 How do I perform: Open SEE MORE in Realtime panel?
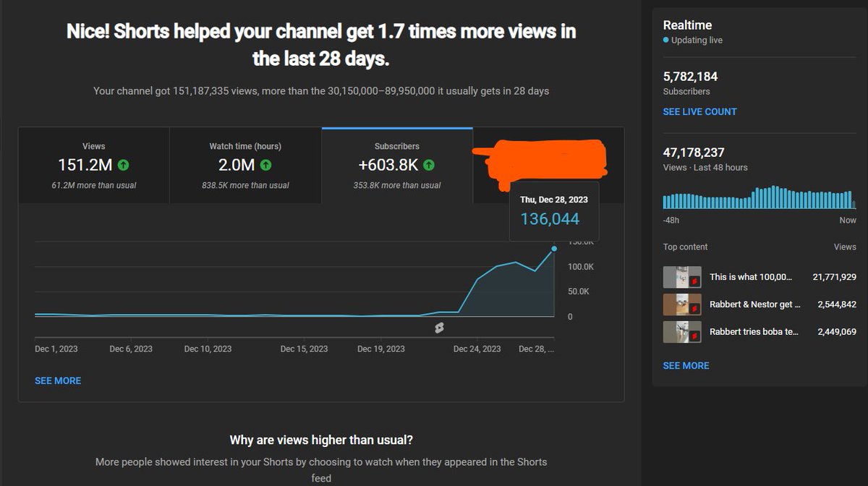tap(686, 365)
